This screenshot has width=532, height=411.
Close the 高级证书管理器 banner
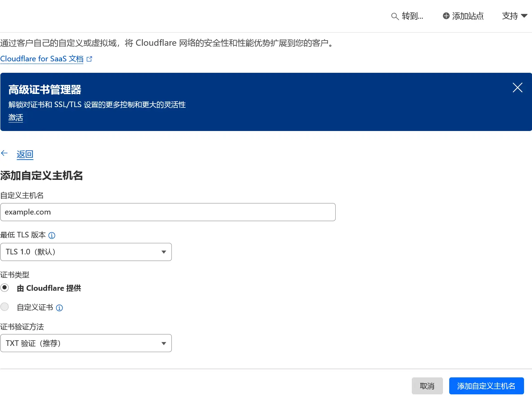point(517,88)
